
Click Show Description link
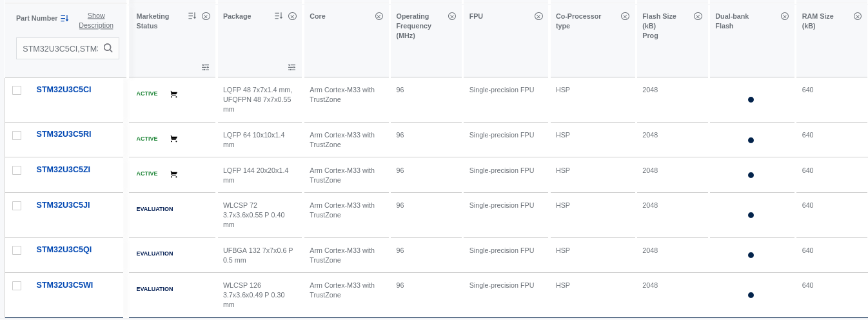[96, 21]
